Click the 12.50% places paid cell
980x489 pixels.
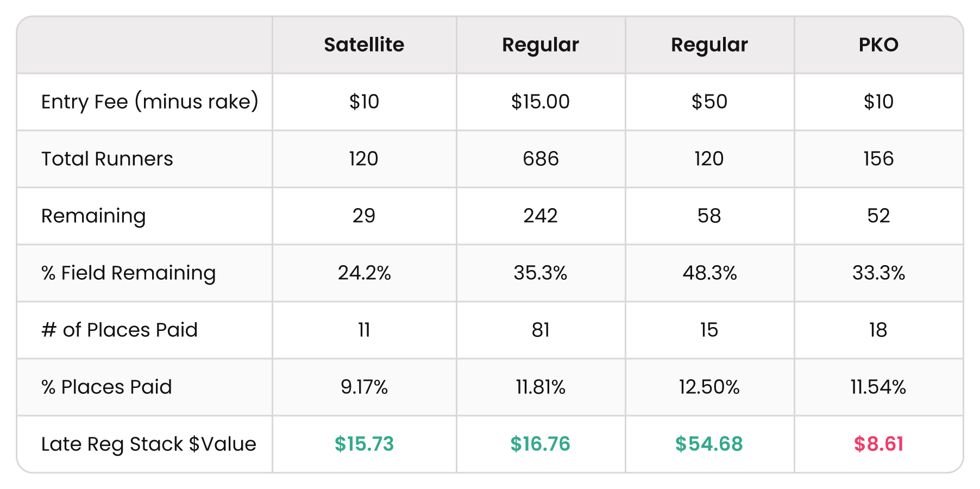click(x=709, y=387)
